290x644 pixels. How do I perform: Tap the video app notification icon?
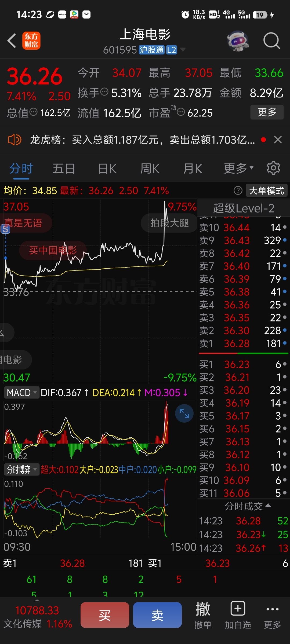[x=74, y=14]
